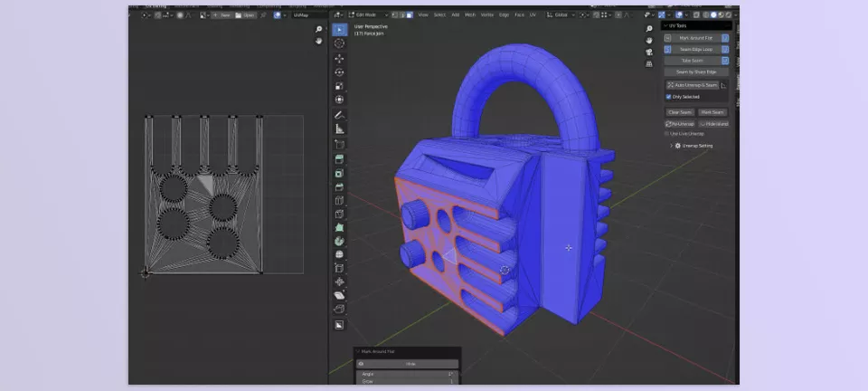Screen dimensions: 868x391
Task: Open the View menu in 3D viewport
Action: point(423,15)
